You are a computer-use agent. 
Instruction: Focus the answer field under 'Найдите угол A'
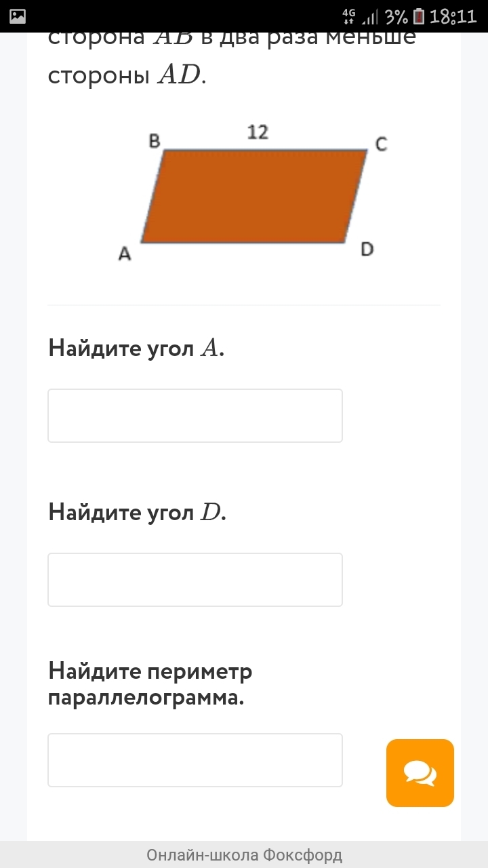[195, 416]
